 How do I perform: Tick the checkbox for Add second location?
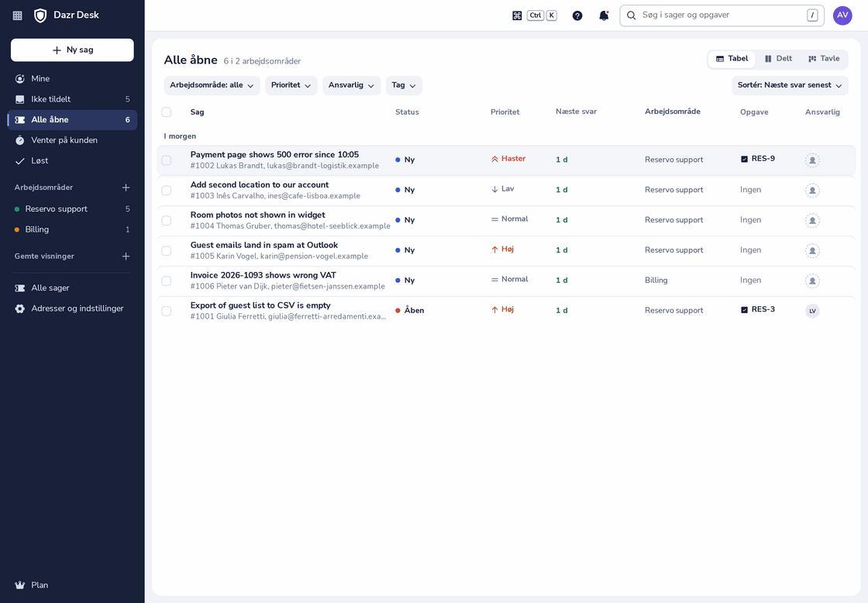click(166, 191)
